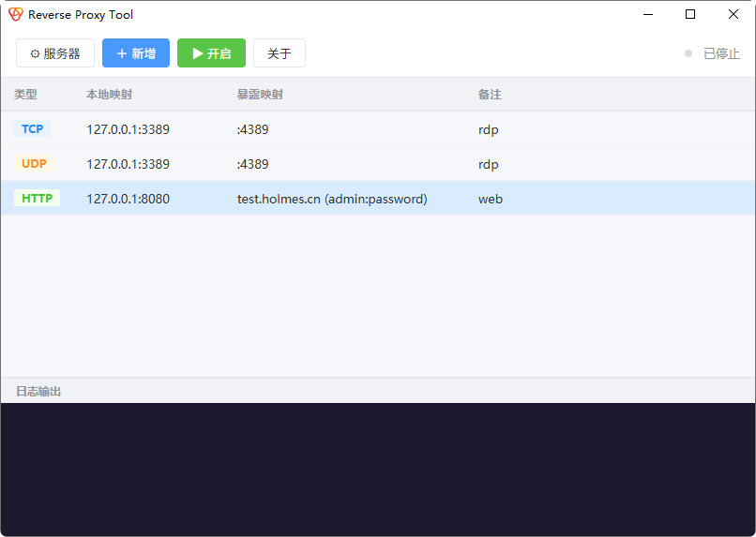Click :4389 exposed mapping in TCP row
Screen dimensions: 756x537
click(x=252, y=129)
